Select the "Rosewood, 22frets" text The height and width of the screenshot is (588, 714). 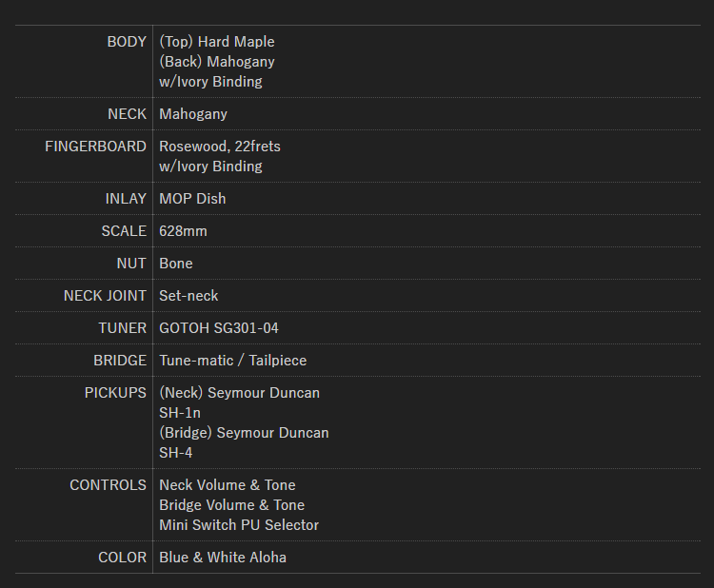(x=219, y=147)
